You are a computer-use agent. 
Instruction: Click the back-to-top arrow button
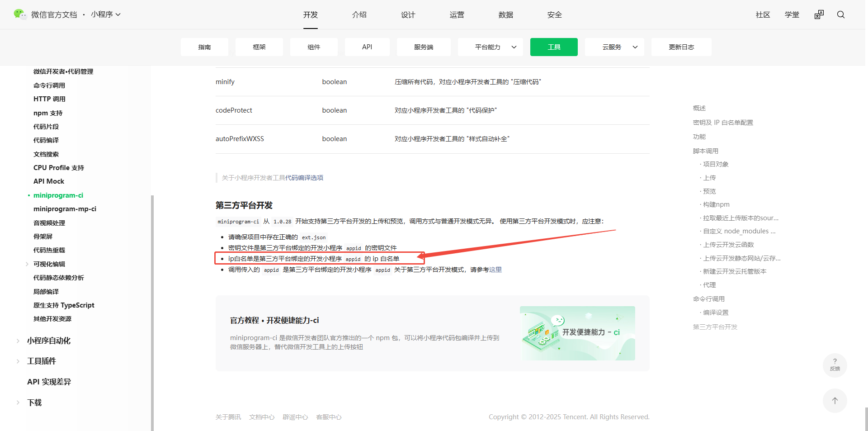(x=835, y=401)
